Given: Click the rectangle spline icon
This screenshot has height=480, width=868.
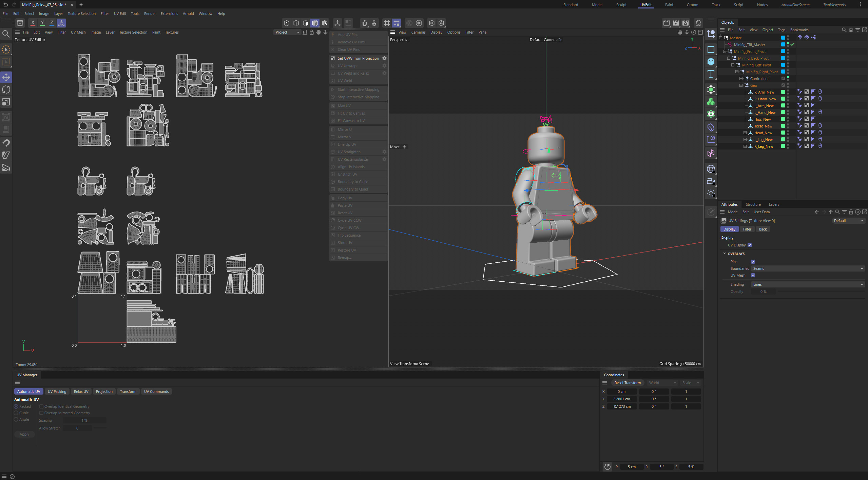Looking at the screenshot, I should tap(711, 49).
